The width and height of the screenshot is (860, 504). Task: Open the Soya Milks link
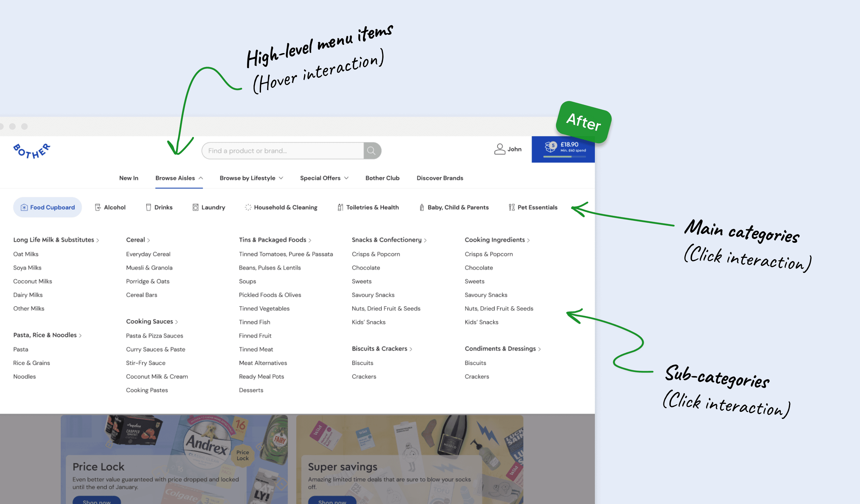(27, 268)
